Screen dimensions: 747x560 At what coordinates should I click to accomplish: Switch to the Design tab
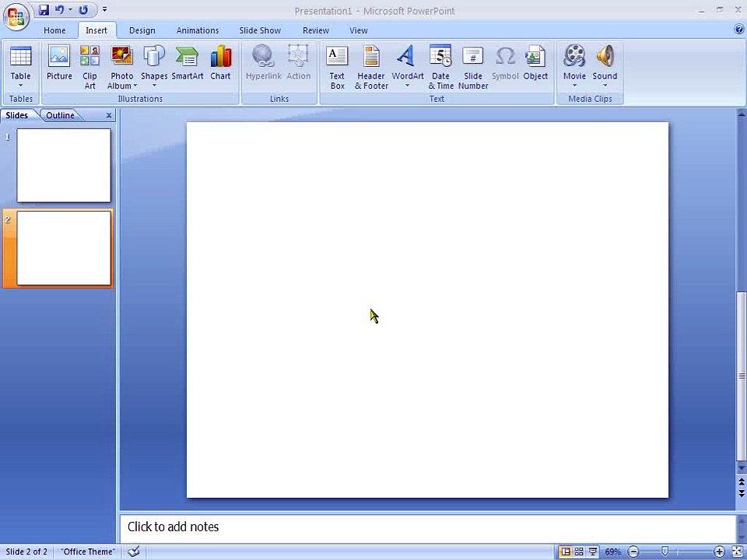(142, 30)
